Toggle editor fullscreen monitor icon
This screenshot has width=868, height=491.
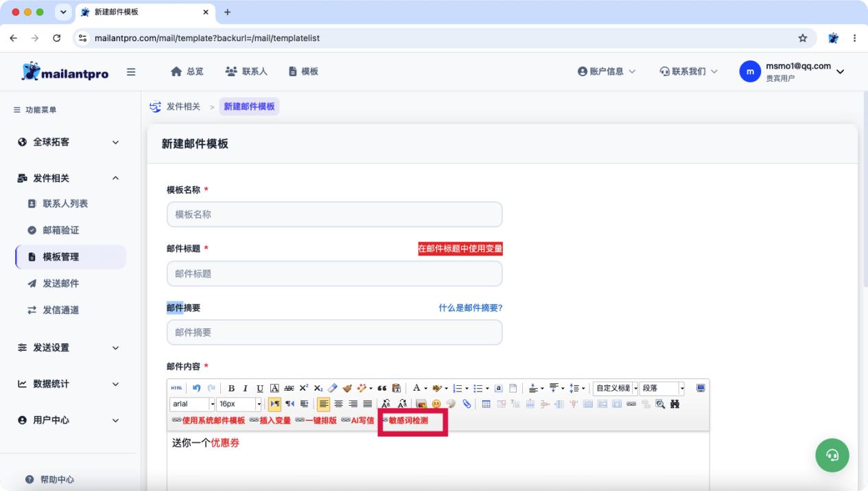click(x=701, y=388)
